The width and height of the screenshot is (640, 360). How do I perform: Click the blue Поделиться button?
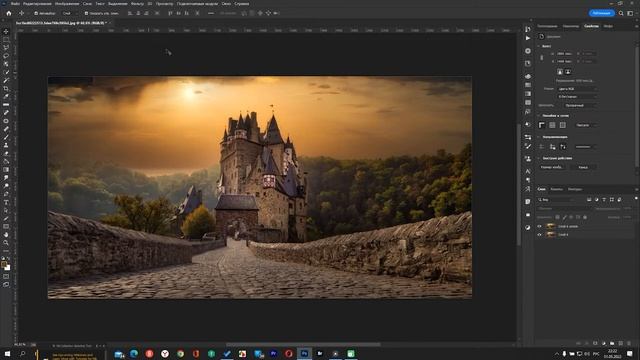602,13
